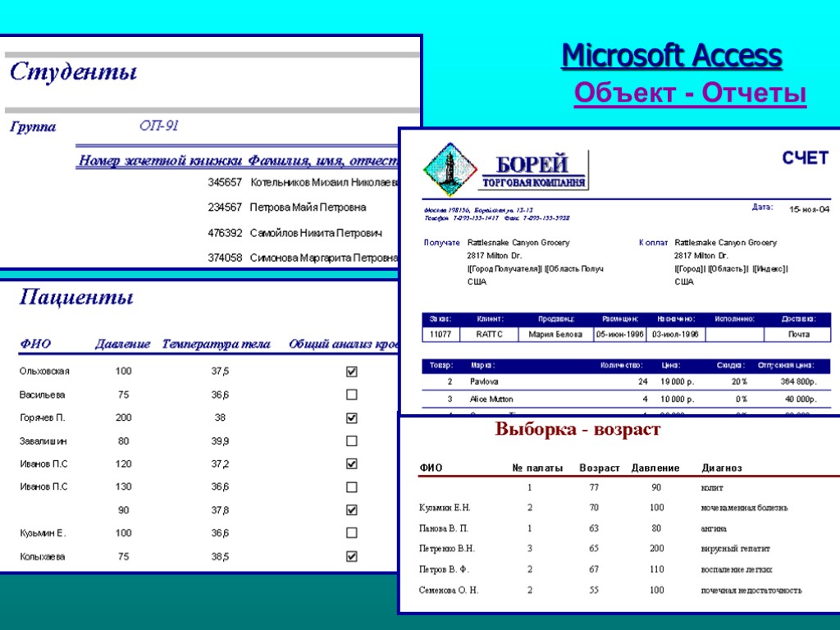Uncheck the blood test box for Ольховская

coord(351,372)
